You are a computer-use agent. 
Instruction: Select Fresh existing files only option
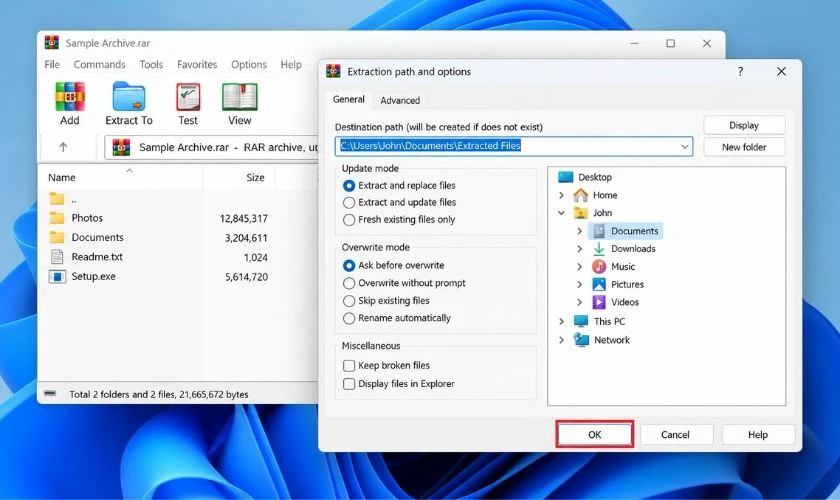pos(349,220)
